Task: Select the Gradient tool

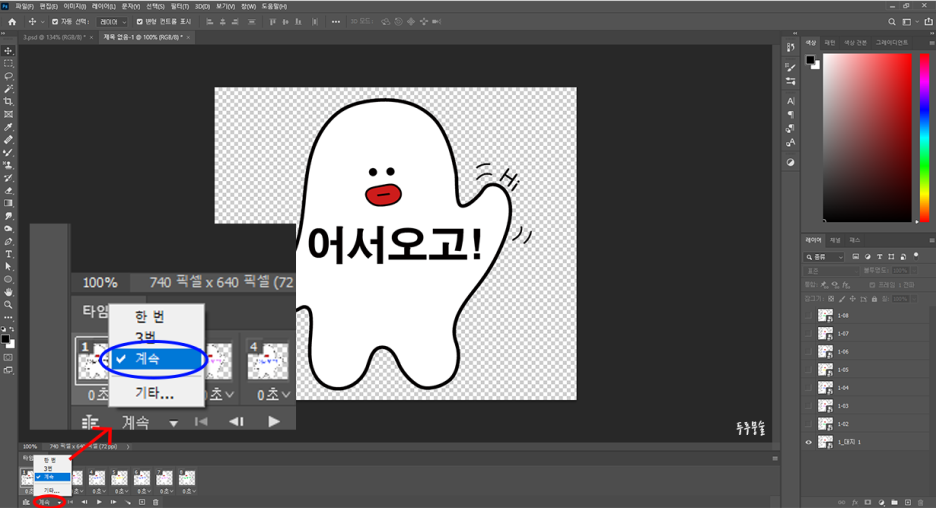Action: click(8, 204)
